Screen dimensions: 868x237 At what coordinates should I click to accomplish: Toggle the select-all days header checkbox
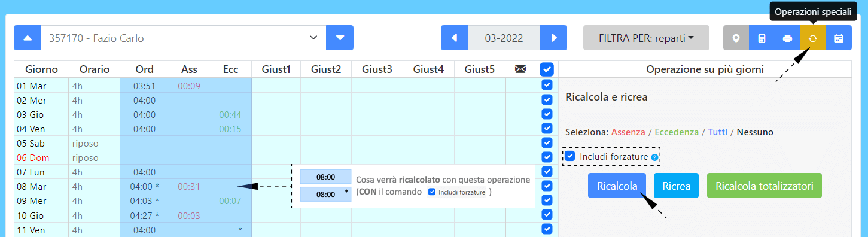[x=547, y=69]
